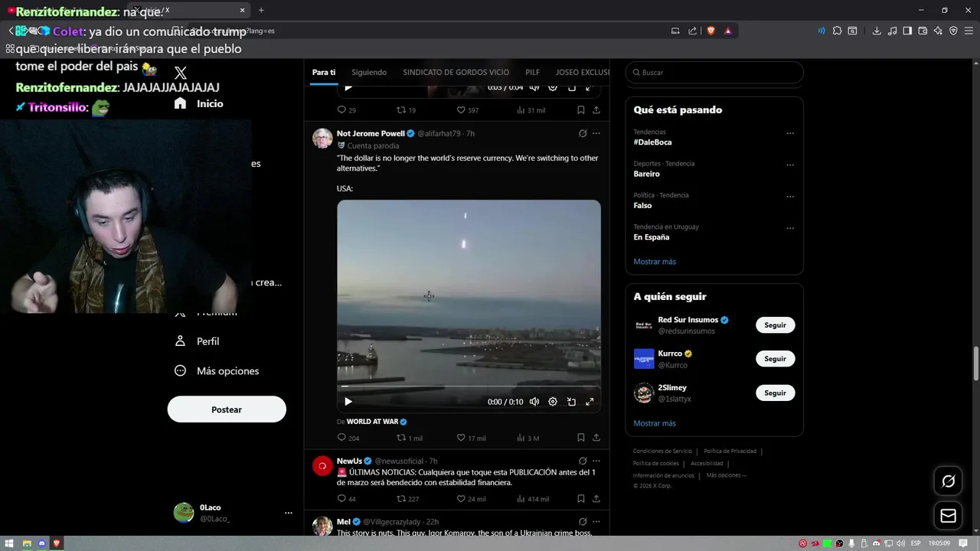Image resolution: width=980 pixels, height=551 pixels.
Task: Switch to the Para ti tab
Action: point(323,72)
